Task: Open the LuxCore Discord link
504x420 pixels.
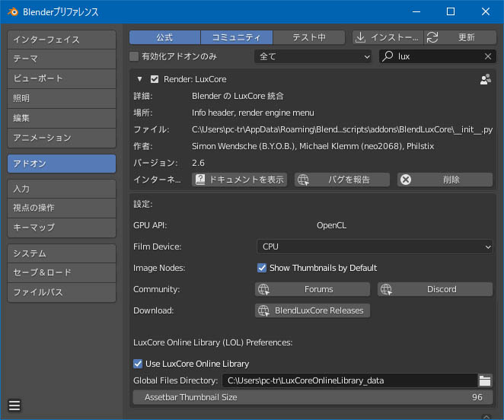Action: coord(435,289)
